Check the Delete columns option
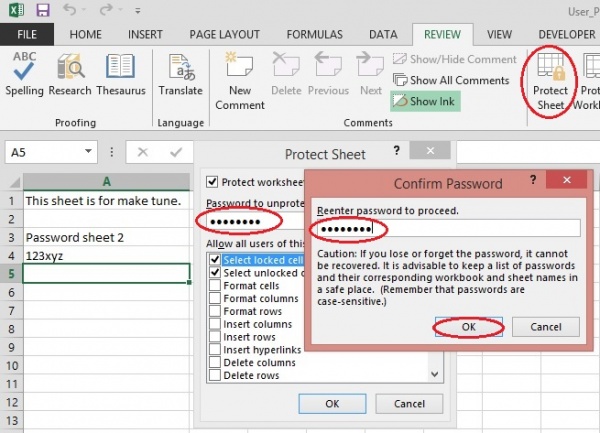Viewport: 600px width, 433px height. [x=215, y=362]
